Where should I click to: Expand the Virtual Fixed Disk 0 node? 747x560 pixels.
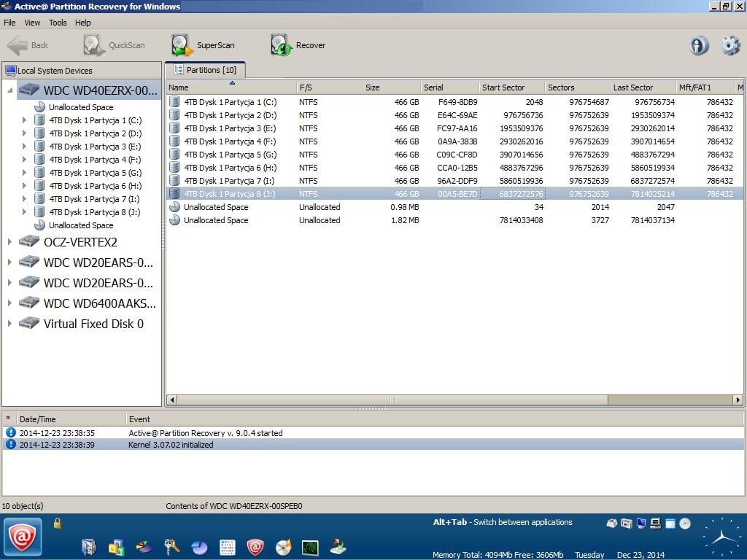(9, 324)
